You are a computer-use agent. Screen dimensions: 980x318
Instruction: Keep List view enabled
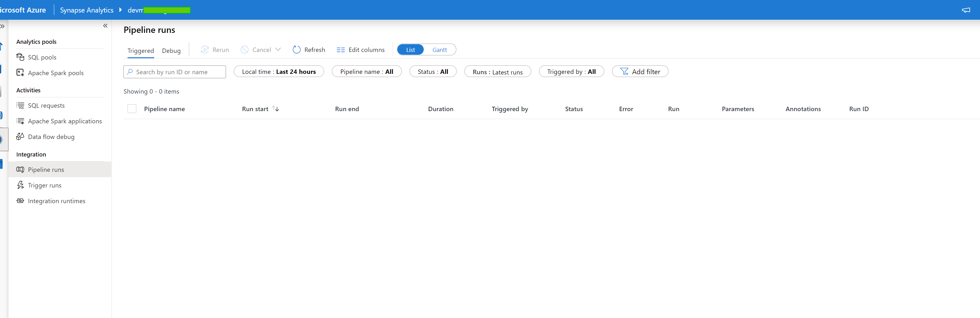(410, 49)
